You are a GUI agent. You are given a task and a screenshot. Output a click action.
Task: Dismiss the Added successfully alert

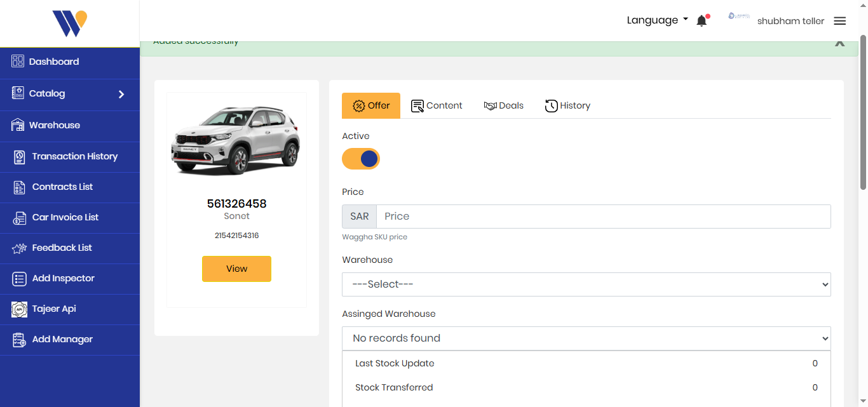pos(839,43)
